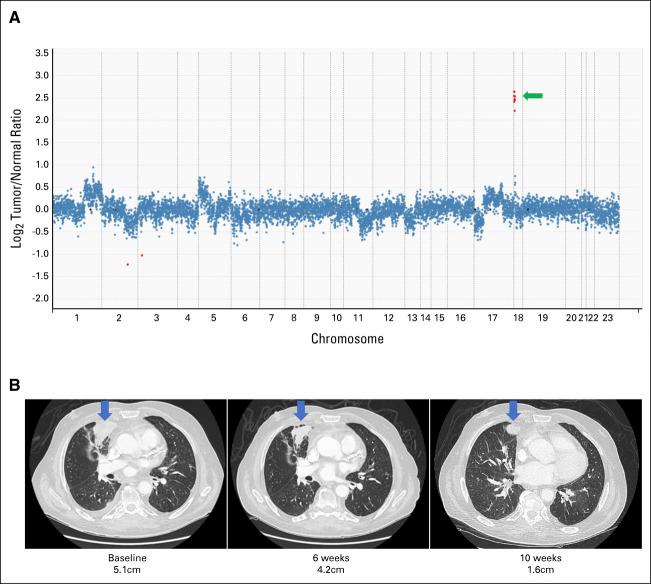The width and height of the screenshot is (651, 584).
Task: Select chromosome 23 label on the x-axis
Action: 607,317
